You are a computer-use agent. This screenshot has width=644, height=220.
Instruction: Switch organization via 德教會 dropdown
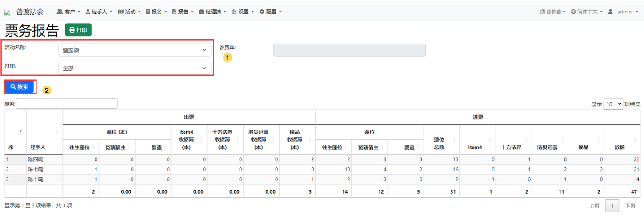click(552, 12)
